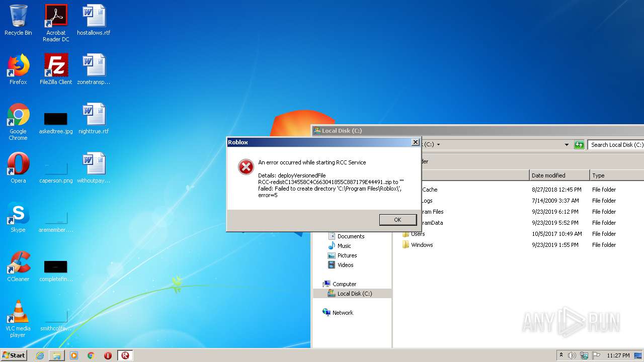Select completefin… file on desktop

[56, 269]
